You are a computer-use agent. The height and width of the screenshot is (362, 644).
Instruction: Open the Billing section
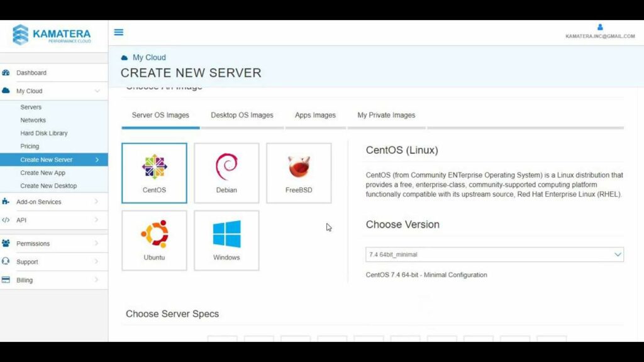pyautogui.click(x=25, y=280)
